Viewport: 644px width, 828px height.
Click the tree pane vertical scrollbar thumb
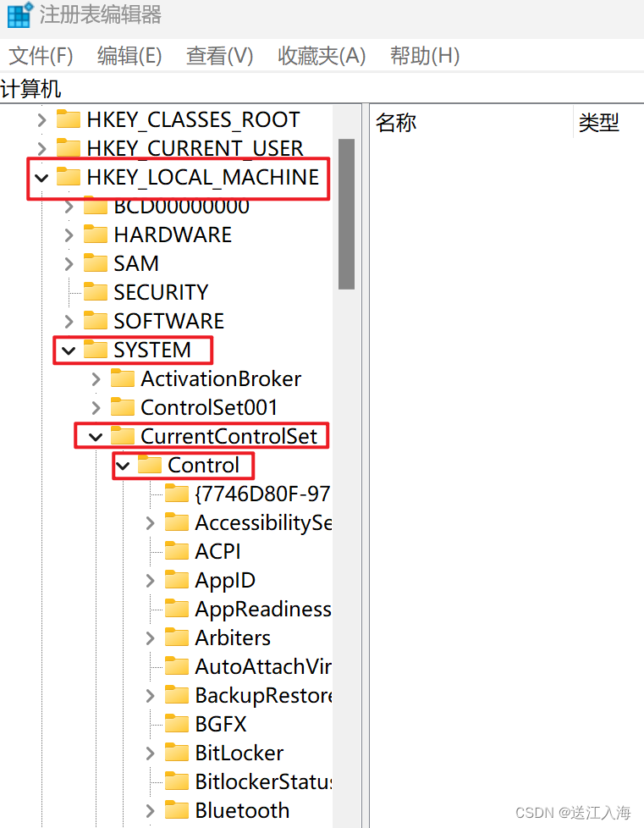click(x=346, y=214)
